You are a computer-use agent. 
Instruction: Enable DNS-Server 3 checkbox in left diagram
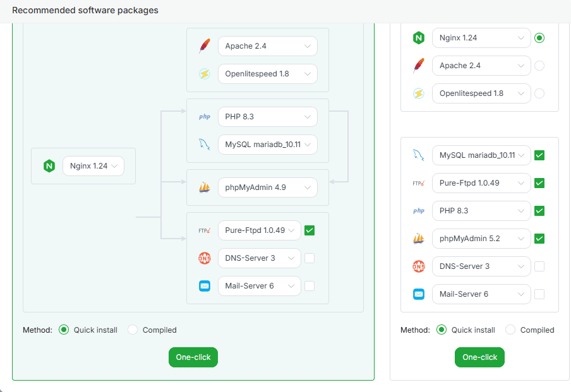coord(310,258)
